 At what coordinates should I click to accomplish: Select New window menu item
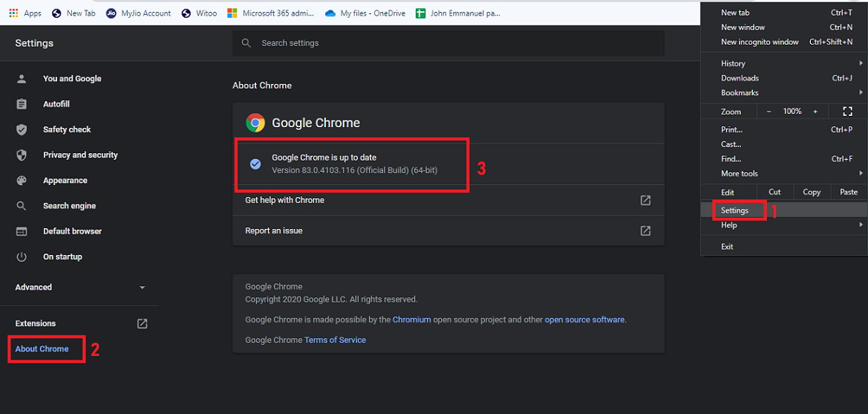coord(784,28)
